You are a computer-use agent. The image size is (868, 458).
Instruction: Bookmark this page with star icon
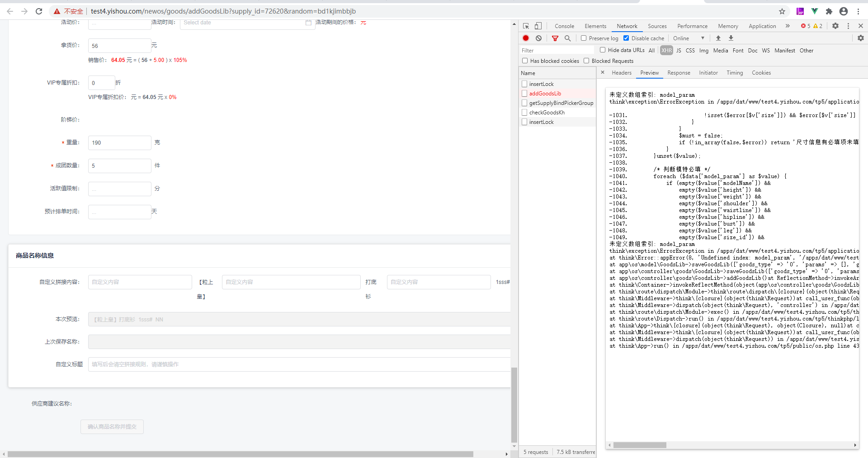(x=782, y=11)
